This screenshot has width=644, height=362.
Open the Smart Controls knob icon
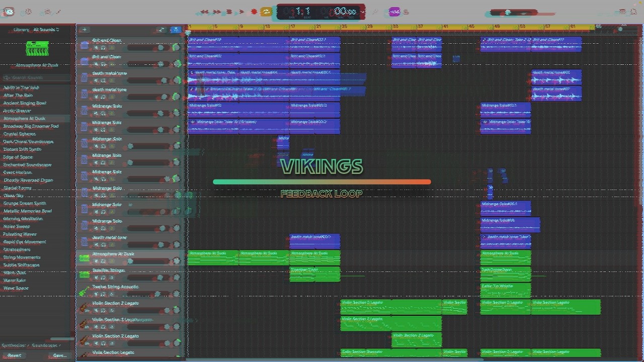[47, 12]
